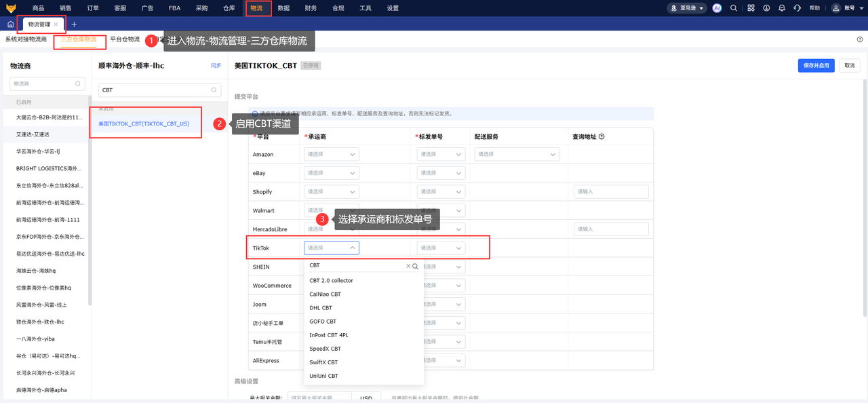This screenshot has height=403, width=868.
Task: Click the help question icon near top right
Action: tap(860, 39)
